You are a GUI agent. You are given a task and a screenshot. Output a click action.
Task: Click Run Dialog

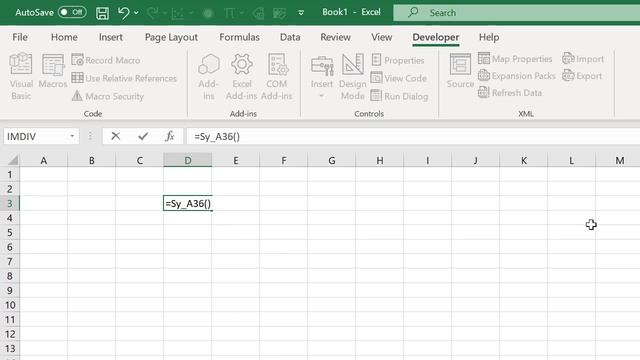pyautogui.click(x=400, y=96)
